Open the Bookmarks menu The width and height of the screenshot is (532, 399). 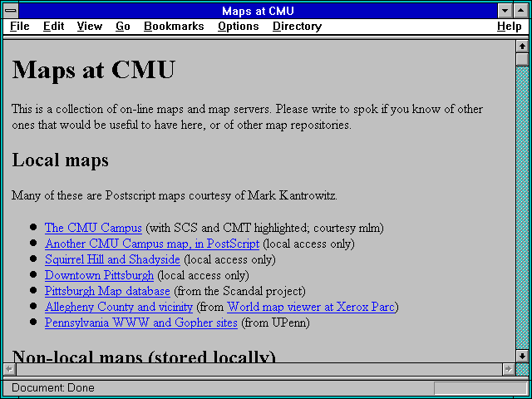click(174, 27)
